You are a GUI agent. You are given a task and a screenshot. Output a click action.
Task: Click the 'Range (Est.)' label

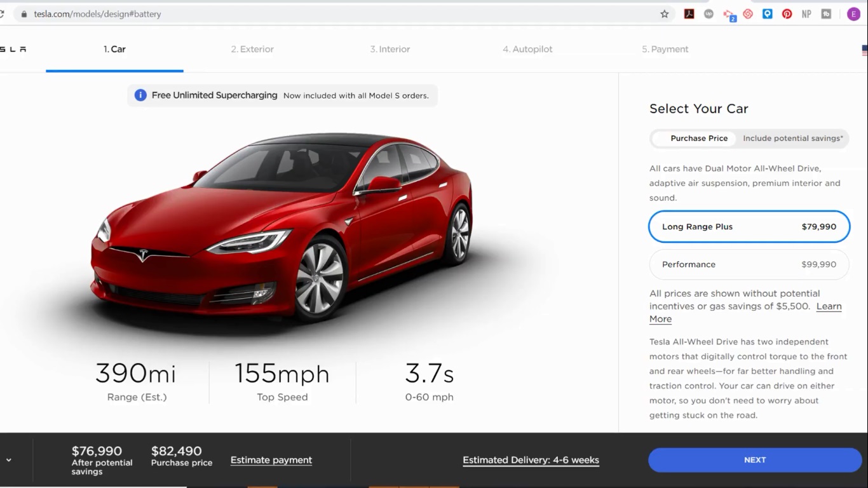click(x=137, y=398)
